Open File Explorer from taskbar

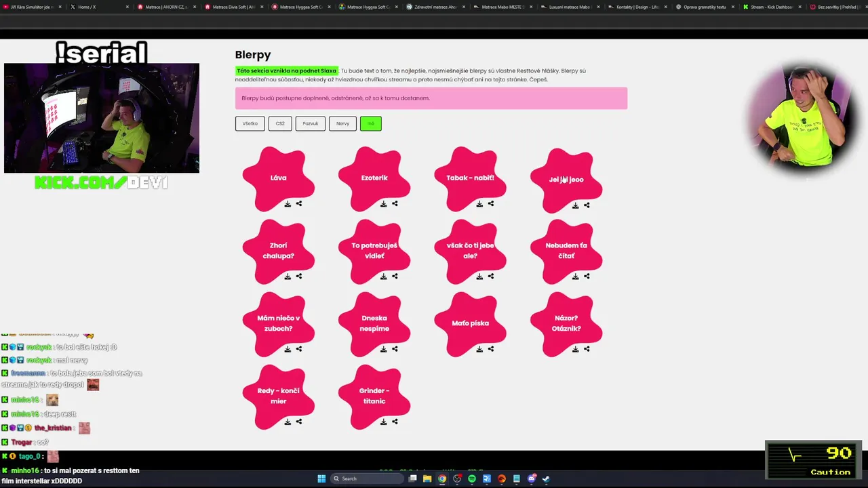coord(427,479)
